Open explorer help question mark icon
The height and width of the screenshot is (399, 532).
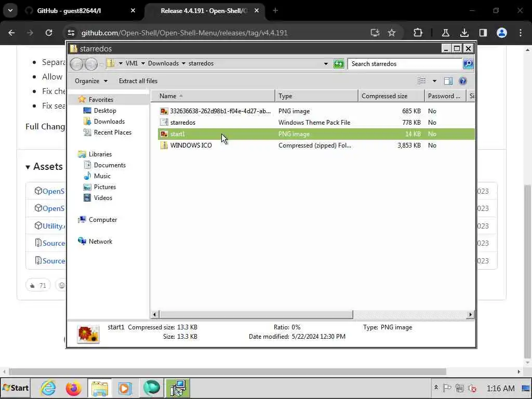click(x=463, y=81)
